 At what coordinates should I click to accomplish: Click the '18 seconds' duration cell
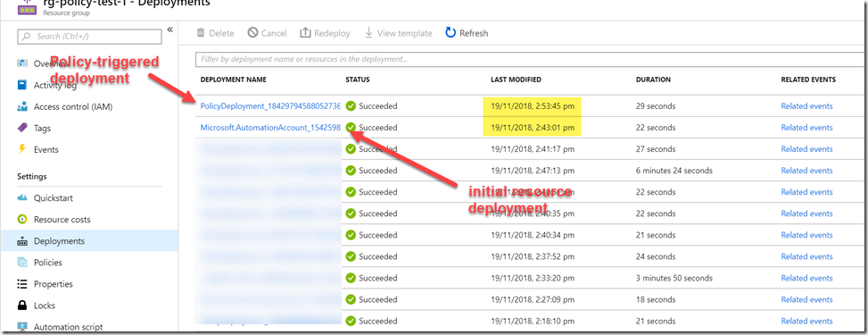pos(656,300)
